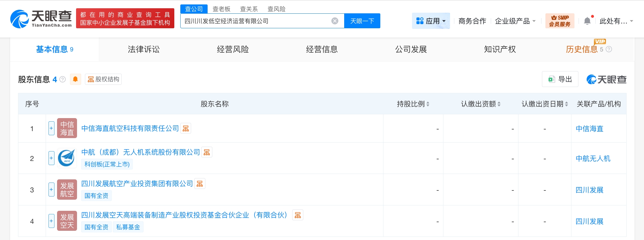This screenshot has height=240, width=644.
Task: Expand row 1 shareholder details
Action: click(x=51, y=128)
